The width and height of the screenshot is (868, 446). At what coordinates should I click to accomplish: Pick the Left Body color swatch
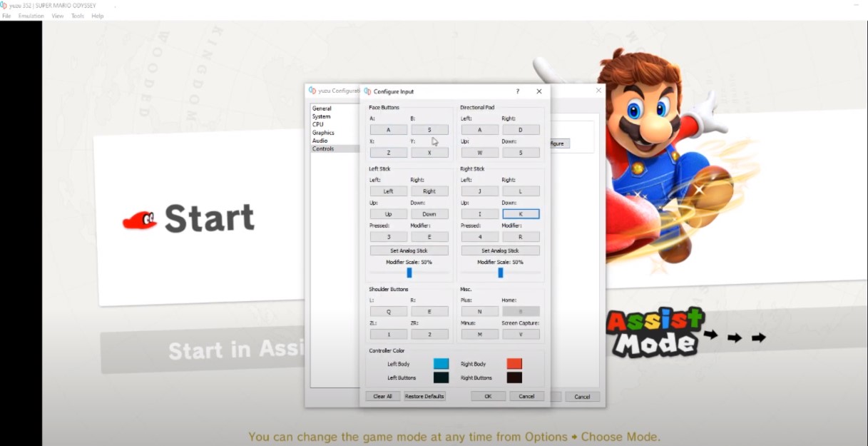[441, 364]
